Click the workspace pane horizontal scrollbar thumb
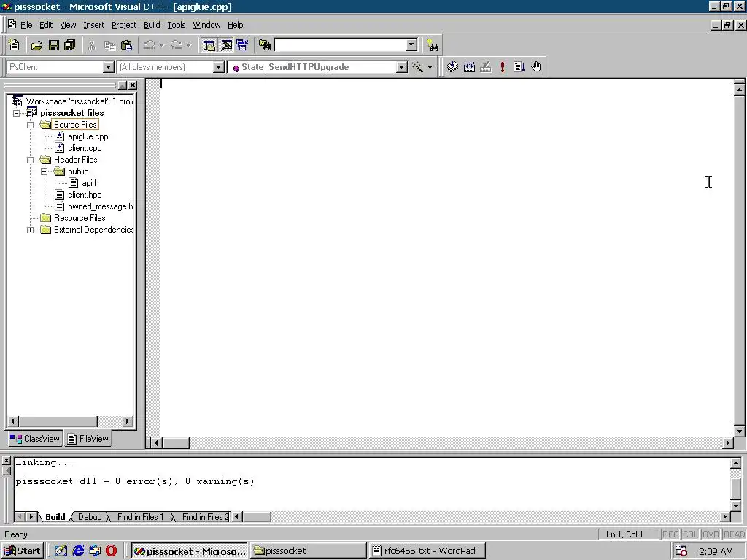 point(58,421)
